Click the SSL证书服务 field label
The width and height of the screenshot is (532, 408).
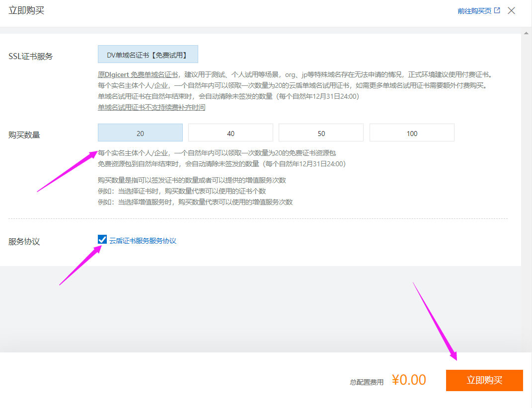click(x=30, y=56)
